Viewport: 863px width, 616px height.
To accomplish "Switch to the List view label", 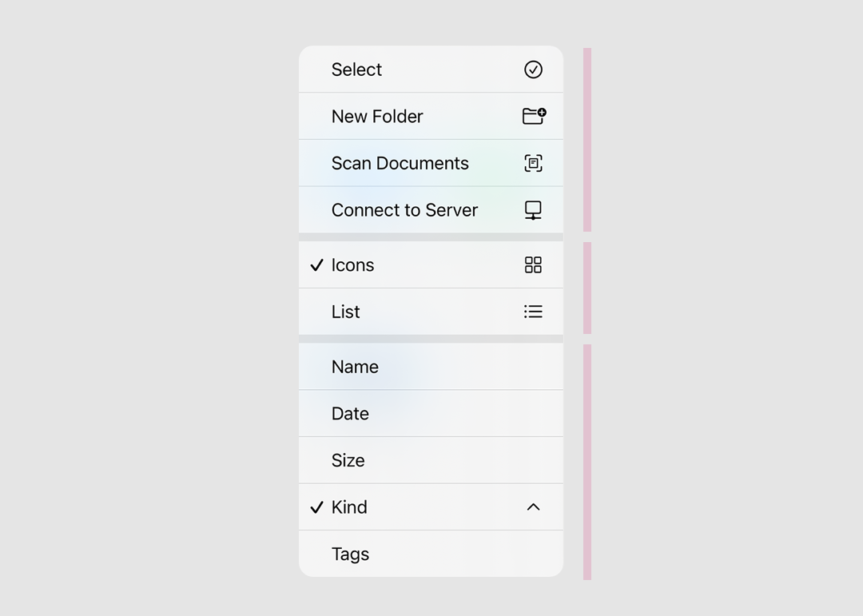I will (345, 312).
